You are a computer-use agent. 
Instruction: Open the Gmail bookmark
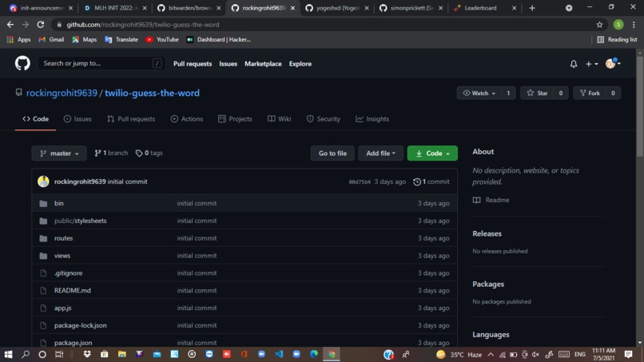(51, 39)
